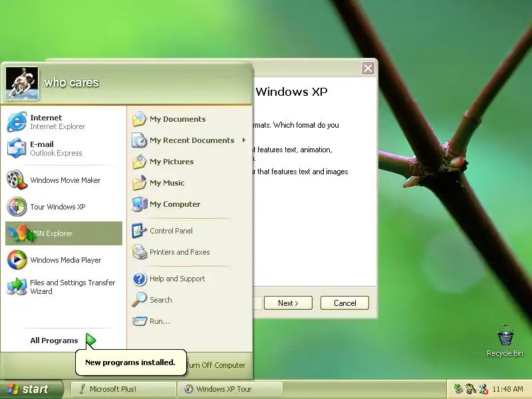
Task: Click first system tray network icon
Action: tap(458, 389)
